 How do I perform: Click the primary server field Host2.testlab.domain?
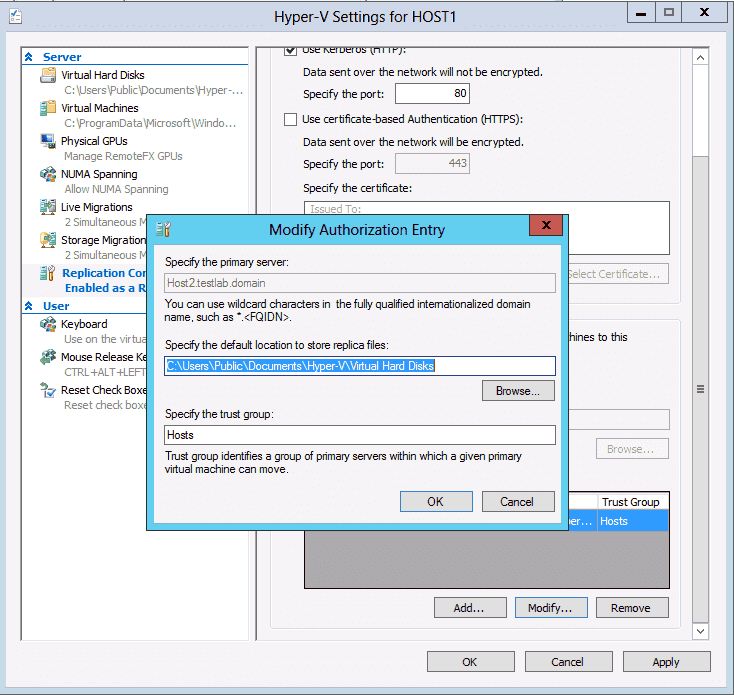click(x=360, y=283)
